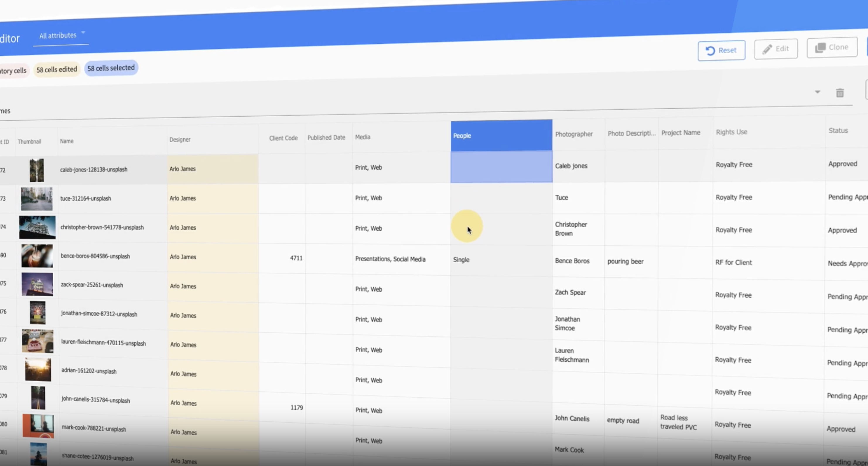This screenshot has width=868, height=466.
Task: Click the Clone button
Action: (x=832, y=47)
